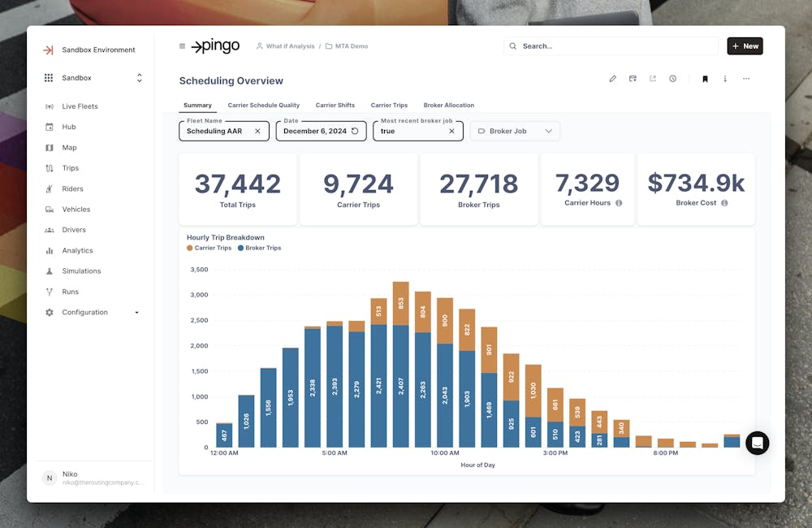Viewport: 812px width, 528px height.
Task: Switch to Broker Allocation tab
Action: click(x=448, y=105)
